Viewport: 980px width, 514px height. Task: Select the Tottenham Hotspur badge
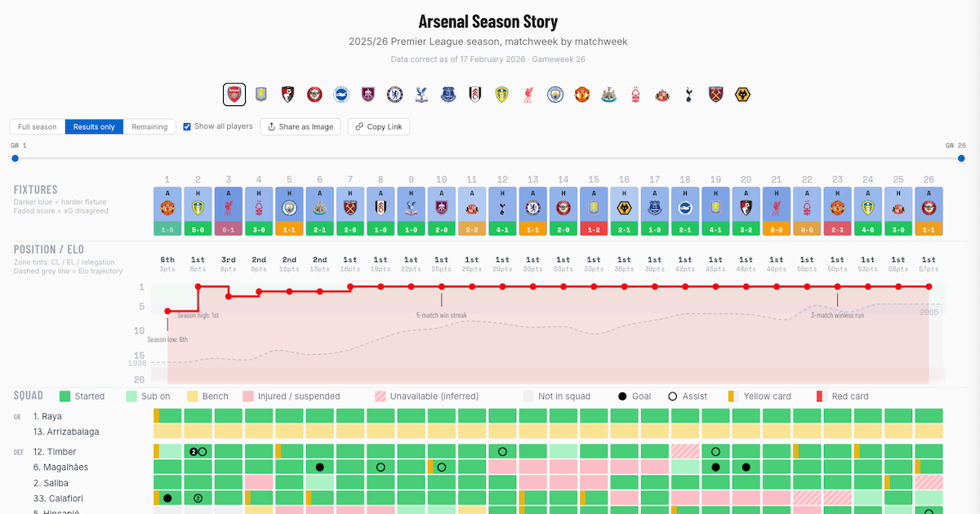click(688, 94)
